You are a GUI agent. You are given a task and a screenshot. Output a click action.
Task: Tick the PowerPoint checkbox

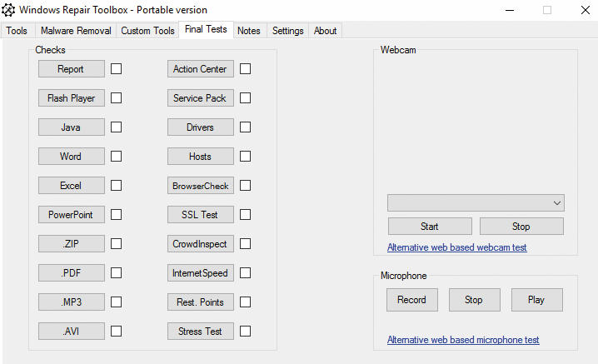117,214
